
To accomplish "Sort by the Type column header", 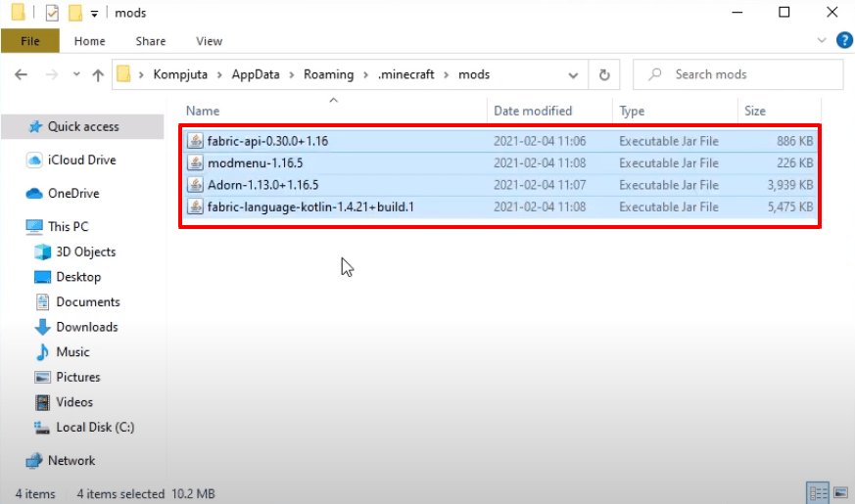I will 632,112.
